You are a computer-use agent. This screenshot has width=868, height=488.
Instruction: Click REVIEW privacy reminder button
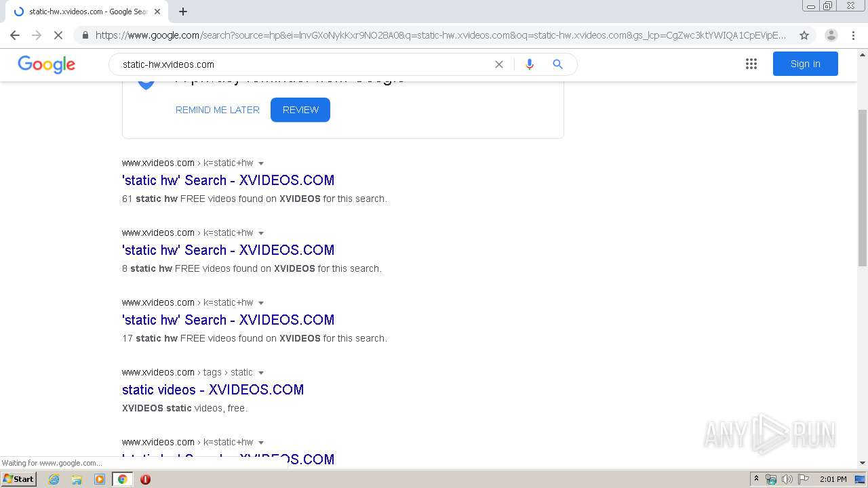[300, 110]
